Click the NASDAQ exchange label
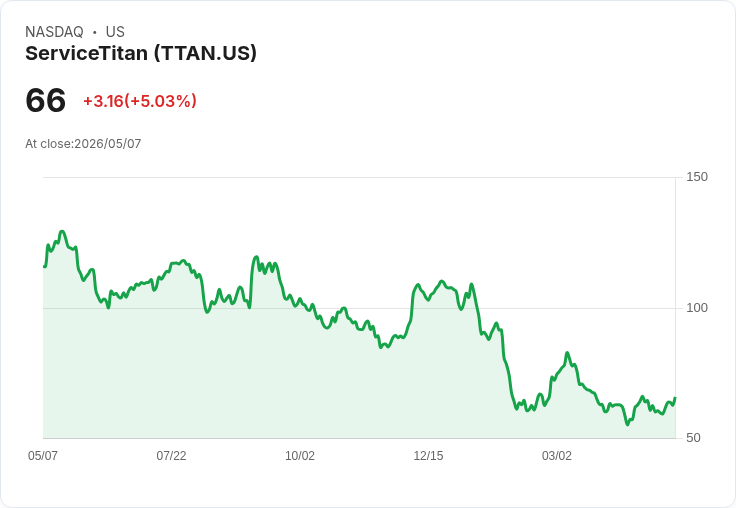The width and height of the screenshot is (736, 508). 54,32
